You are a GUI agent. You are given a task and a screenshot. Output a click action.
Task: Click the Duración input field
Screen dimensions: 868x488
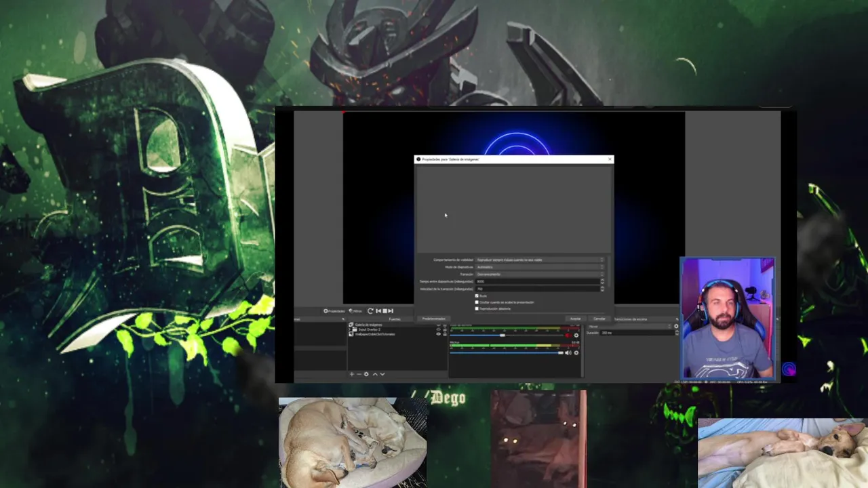click(x=637, y=333)
